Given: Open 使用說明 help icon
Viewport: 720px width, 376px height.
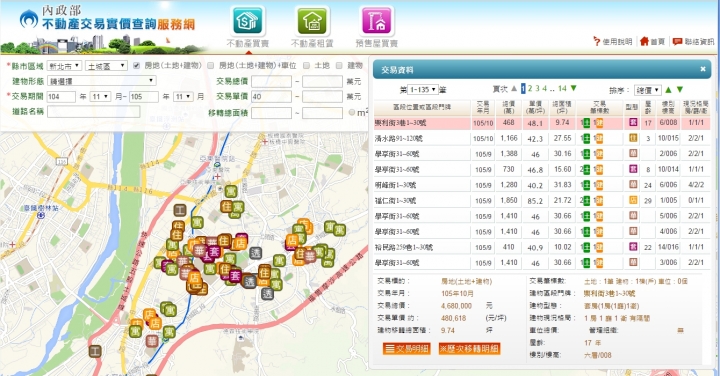Looking at the screenshot, I should [596, 41].
